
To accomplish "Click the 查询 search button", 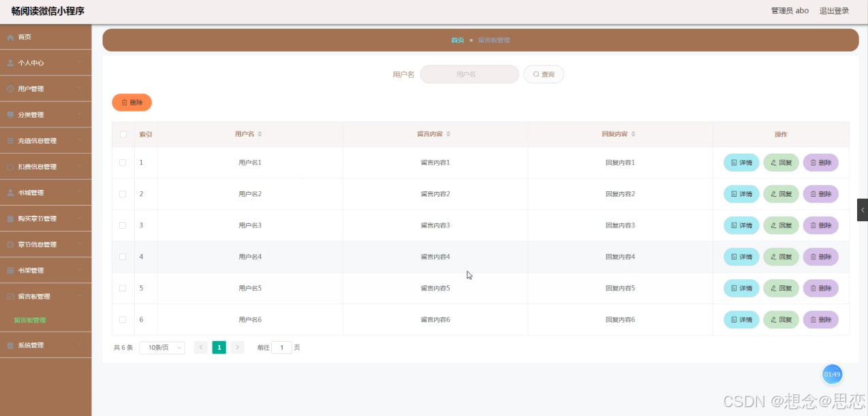I will pyautogui.click(x=544, y=74).
